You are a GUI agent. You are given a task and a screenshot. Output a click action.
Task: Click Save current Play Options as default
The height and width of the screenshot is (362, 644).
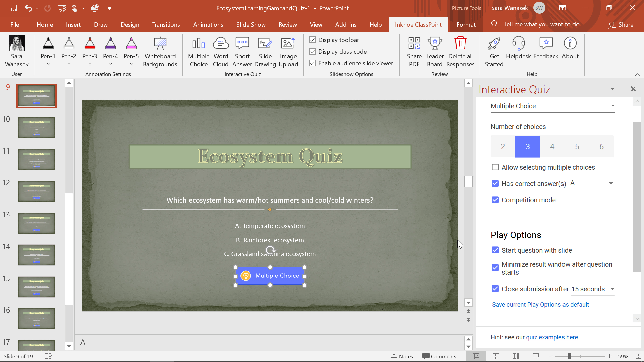click(540, 305)
